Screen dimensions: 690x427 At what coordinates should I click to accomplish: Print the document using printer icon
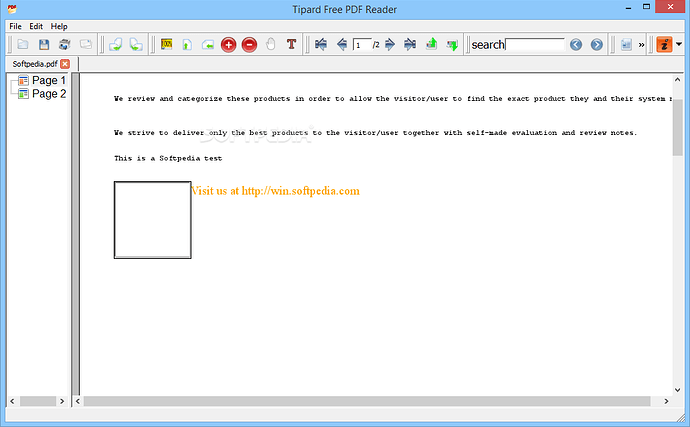pyautogui.click(x=65, y=44)
